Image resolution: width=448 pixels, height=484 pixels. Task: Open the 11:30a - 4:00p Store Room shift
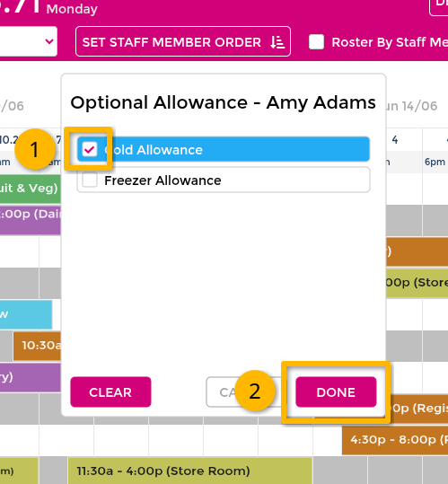click(190, 471)
